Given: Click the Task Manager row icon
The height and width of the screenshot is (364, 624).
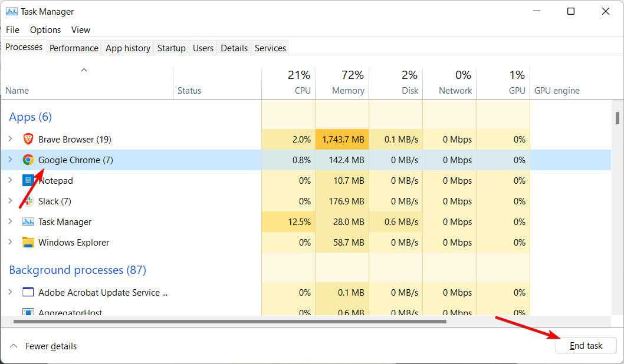Looking at the screenshot, I should pyautogui.click(x=28, y=221).
